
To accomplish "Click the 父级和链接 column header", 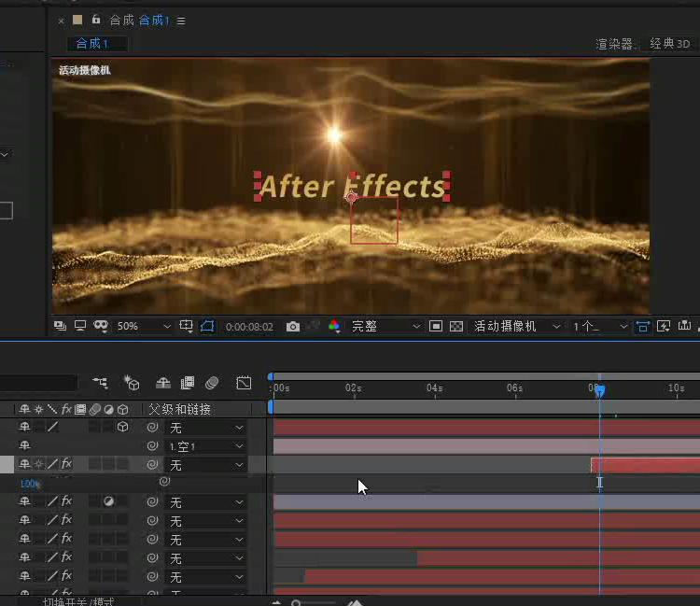I will pos(179,409).
